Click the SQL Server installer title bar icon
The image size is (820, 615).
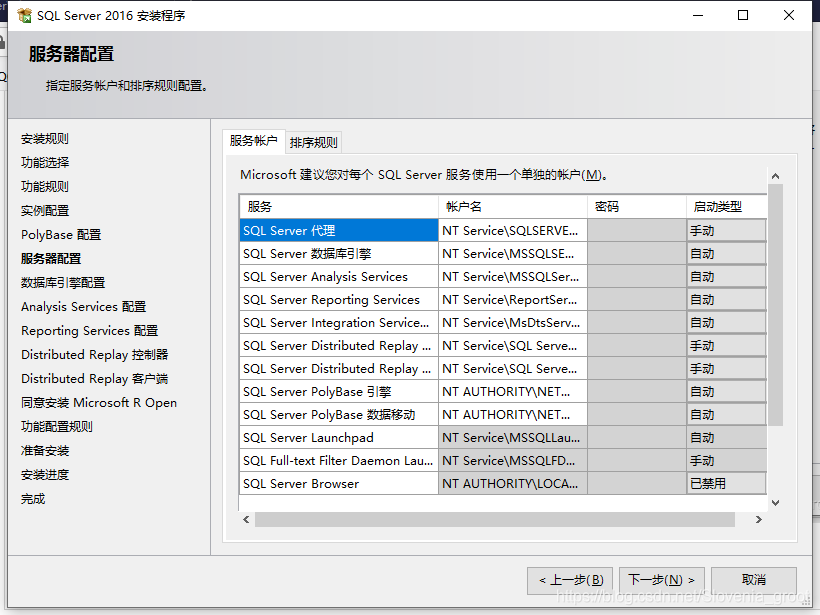pyautogui.click(x=25, y=16)
